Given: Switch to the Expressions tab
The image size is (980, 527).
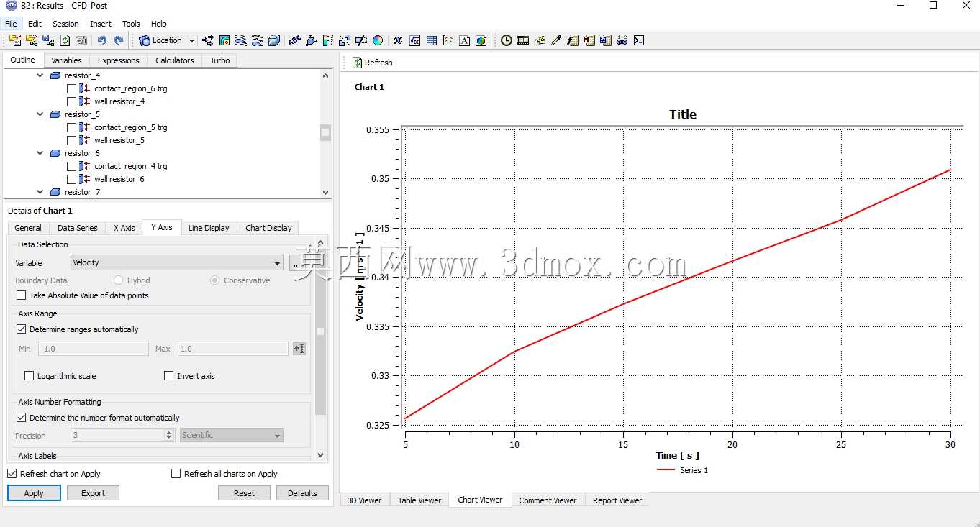Looking at the screenshot, I should (x=119, y=60).
